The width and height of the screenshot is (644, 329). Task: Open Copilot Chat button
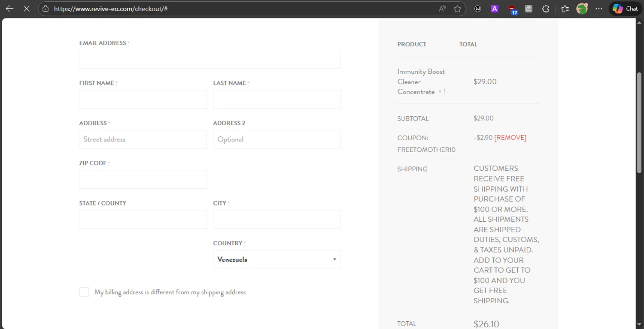point(625,9)
